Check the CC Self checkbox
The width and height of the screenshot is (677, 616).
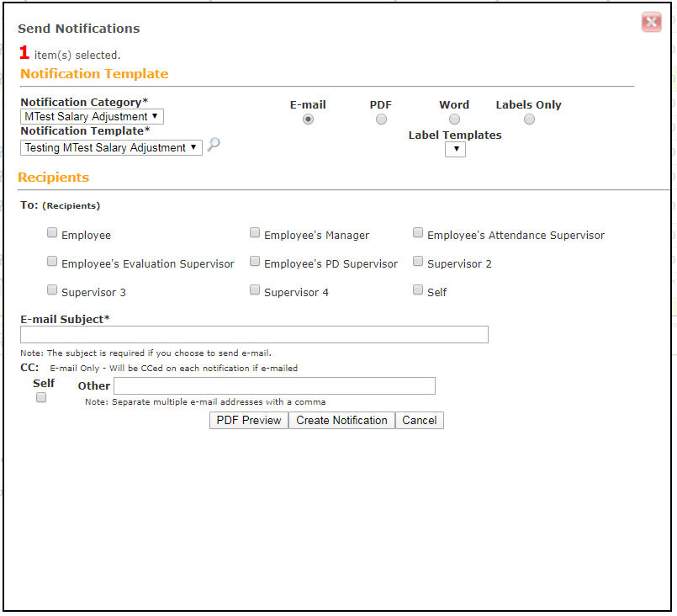[41, 397]
